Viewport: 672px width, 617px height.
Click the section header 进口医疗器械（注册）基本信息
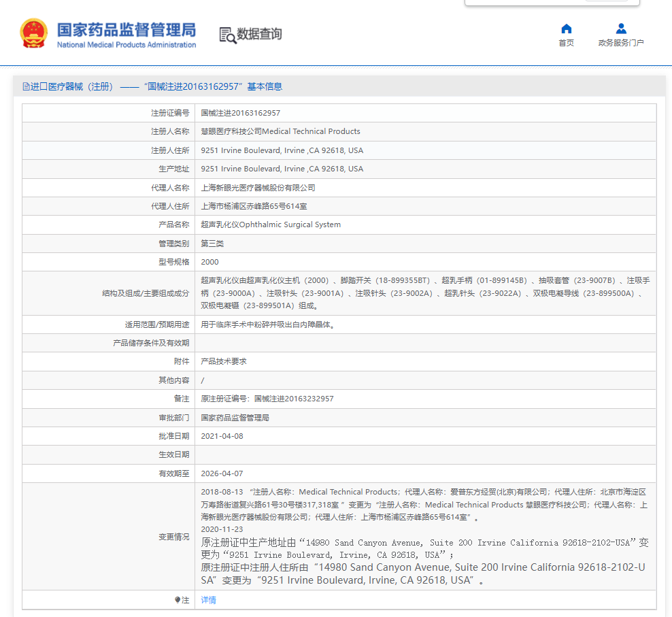click(x=152, y=86)
